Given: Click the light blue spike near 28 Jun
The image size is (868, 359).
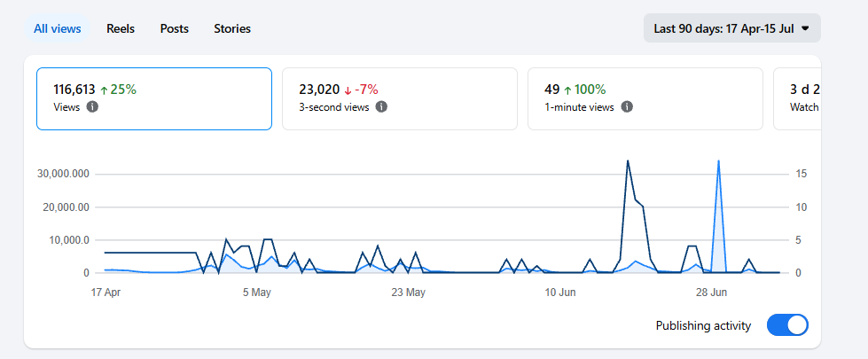Looking at the screenshot, I should (718, 161).
